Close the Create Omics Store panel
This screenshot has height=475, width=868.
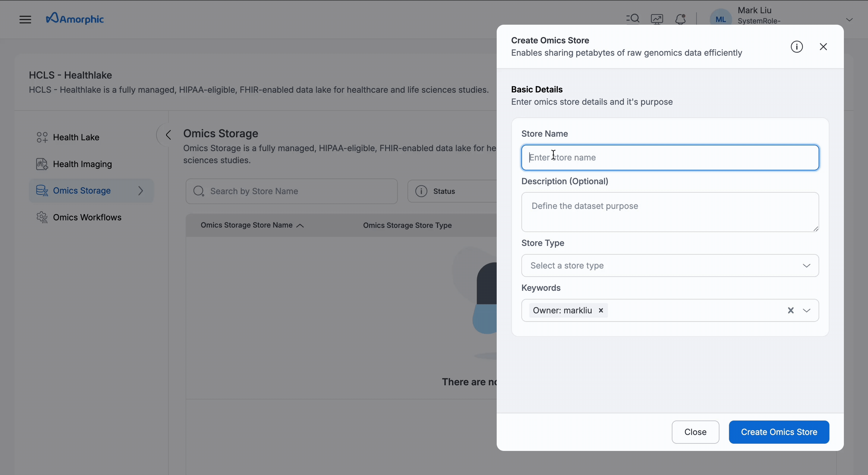click(x=823, y=47)
